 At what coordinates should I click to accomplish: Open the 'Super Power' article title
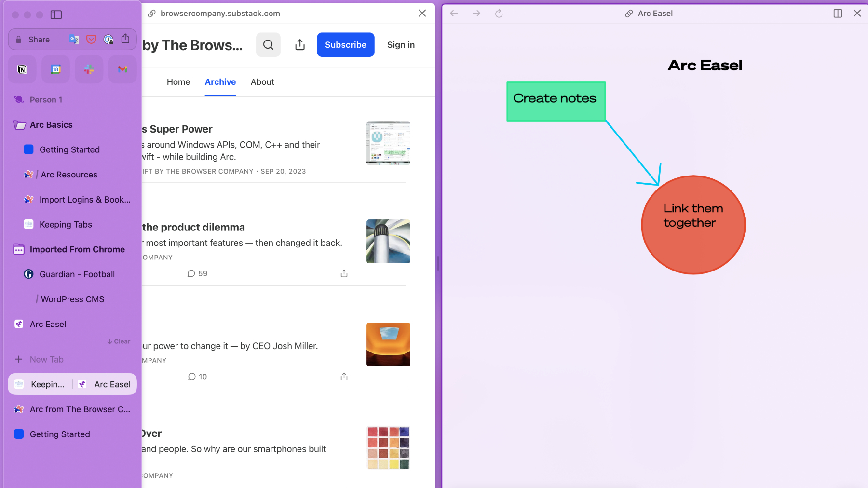(177, 129)
